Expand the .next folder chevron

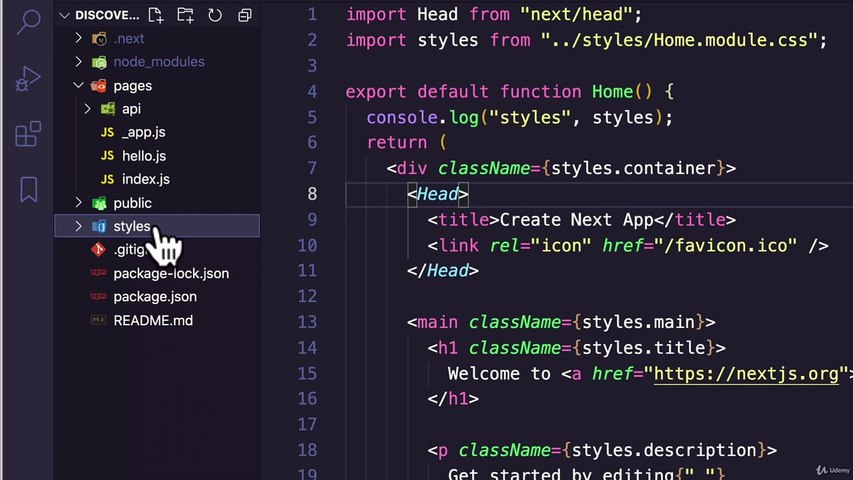coord(78,38)
